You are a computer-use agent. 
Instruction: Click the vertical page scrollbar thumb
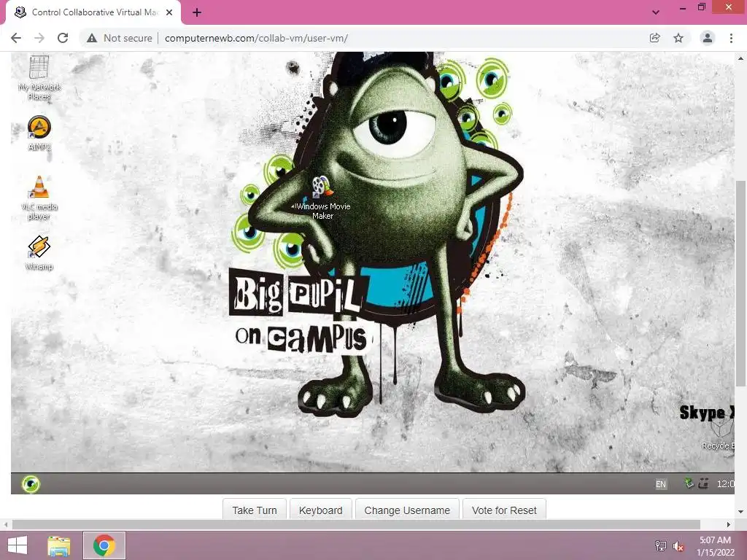tap(740, 284)
